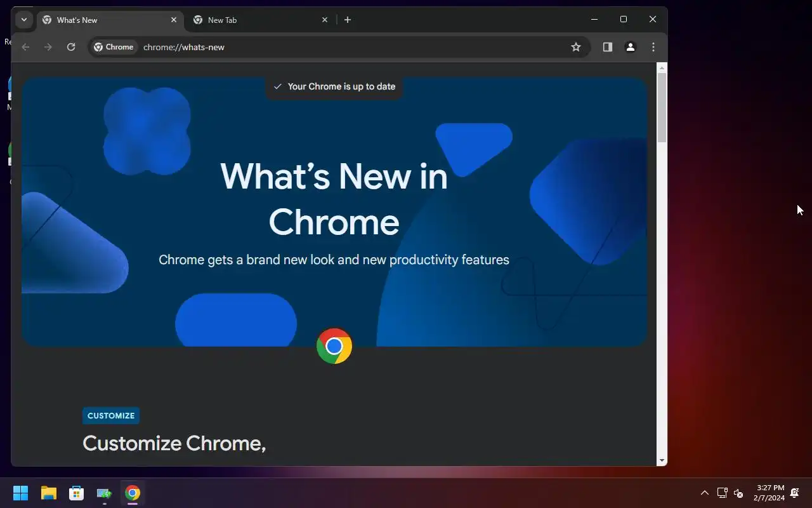Open the Chrome profile menu
812x508 pixels.
point(631,47)
